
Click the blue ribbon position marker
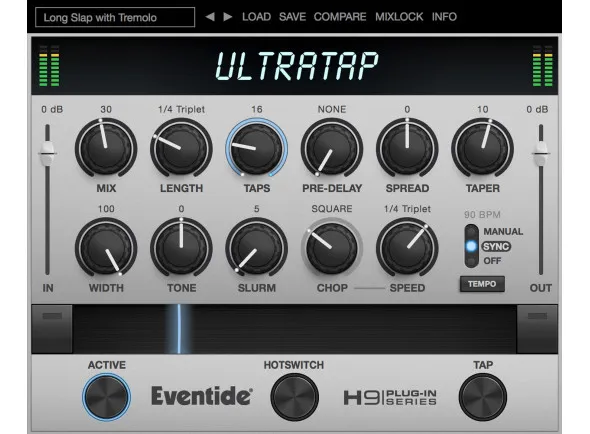pyautogui.click(x=179, y=329)
